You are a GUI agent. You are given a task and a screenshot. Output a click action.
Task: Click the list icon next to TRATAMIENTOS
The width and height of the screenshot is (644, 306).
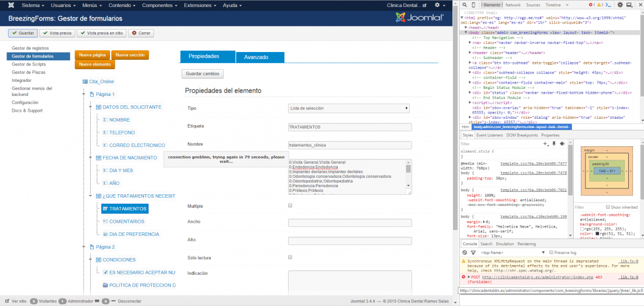pyautogui.click(x=105, y=209)
